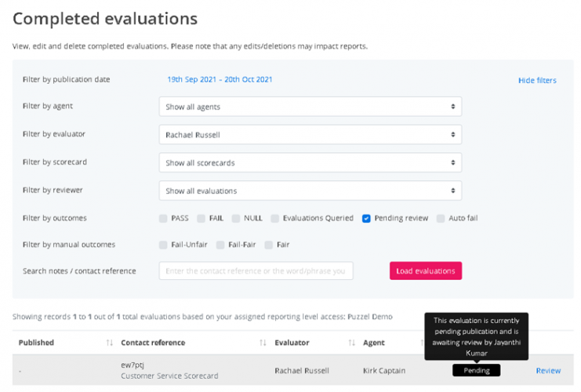Screen dimensions: 581x392
Task: Uncheck the Pending review checkbox
Action: [x=366, y=219]
